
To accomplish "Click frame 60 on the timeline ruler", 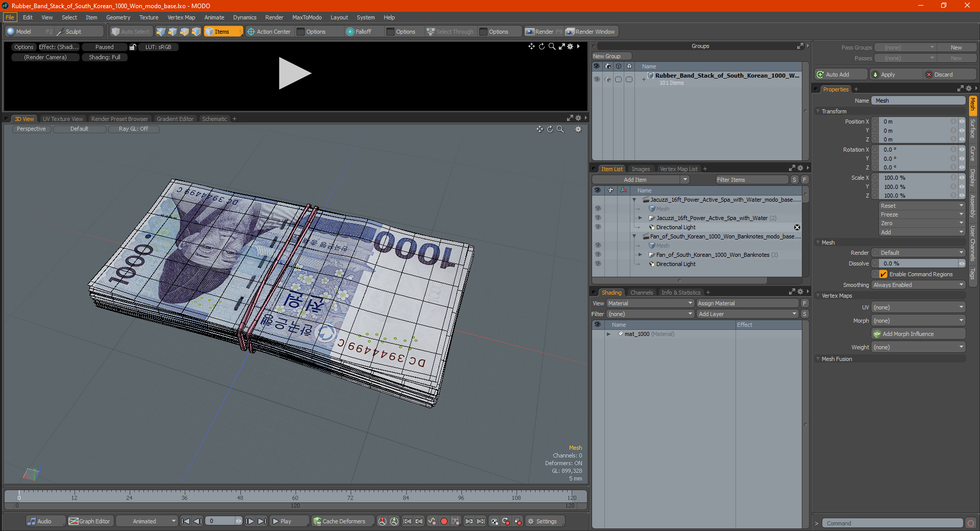I will point(295,497).
